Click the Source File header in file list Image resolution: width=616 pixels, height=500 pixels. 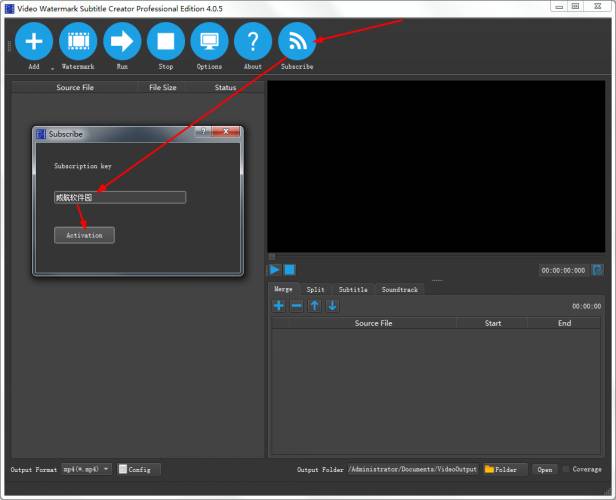(75, 88)
